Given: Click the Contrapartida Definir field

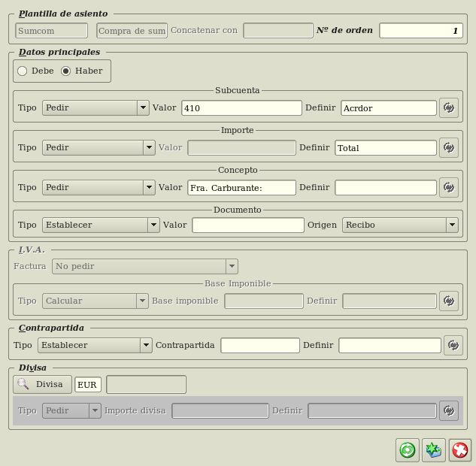Looking at the screenshot, I should [390, 345].
